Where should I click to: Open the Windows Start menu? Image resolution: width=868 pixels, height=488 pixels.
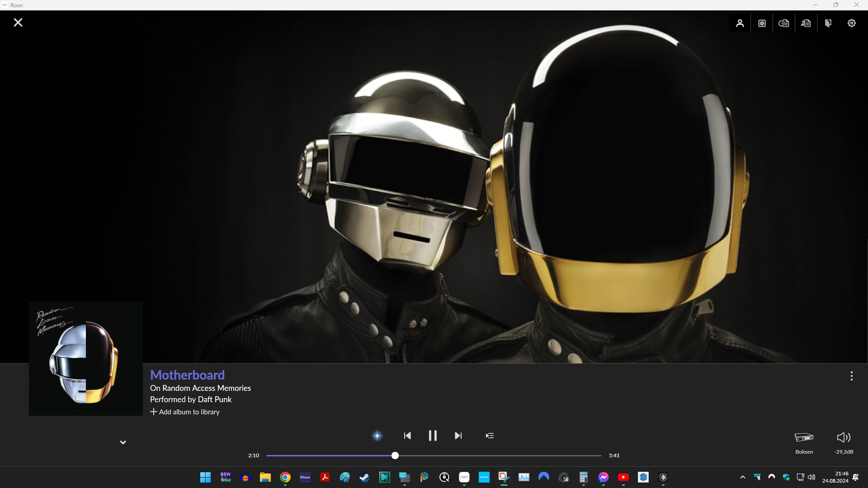pyautogui.click(x=206, y=477)
